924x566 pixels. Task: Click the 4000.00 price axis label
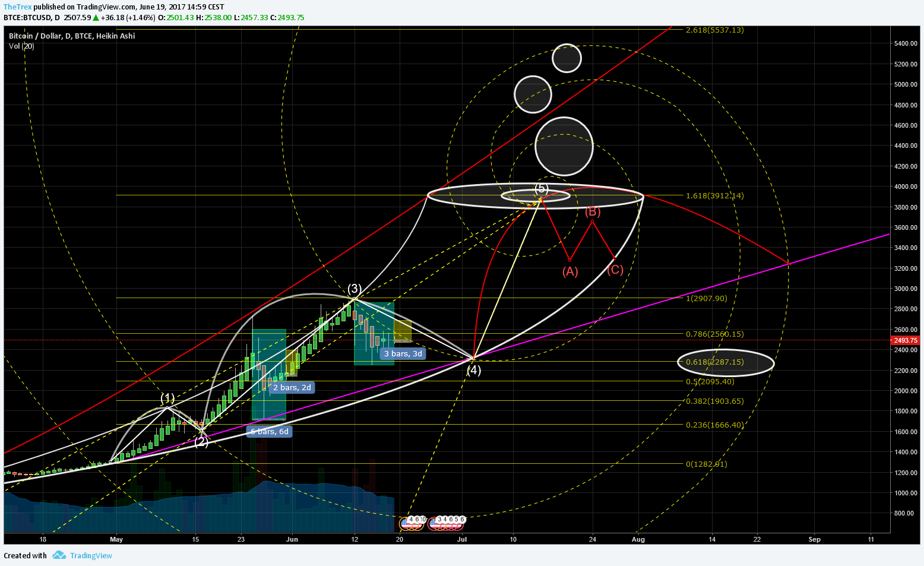pyautogui.click(x=906, y=187)
